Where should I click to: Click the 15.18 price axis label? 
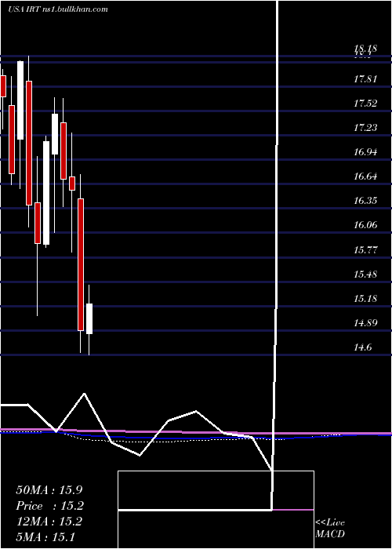(x=365, y=298)
